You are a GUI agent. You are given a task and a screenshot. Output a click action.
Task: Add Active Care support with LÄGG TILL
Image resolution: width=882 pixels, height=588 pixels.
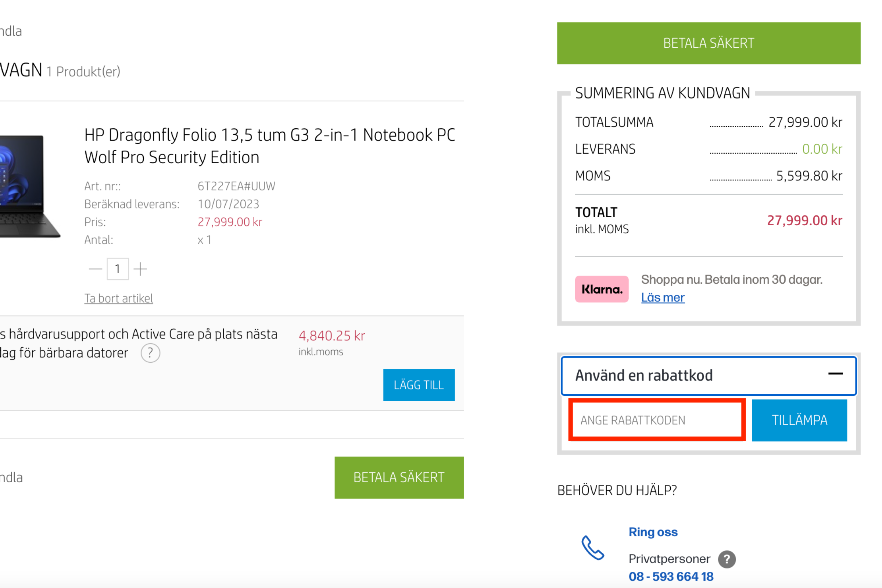click(419, 385)
